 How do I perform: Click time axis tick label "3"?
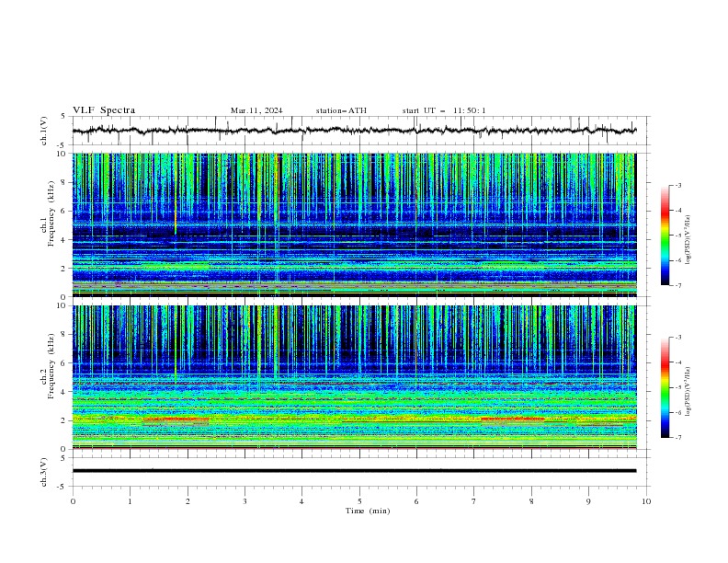tap(245, 501)
